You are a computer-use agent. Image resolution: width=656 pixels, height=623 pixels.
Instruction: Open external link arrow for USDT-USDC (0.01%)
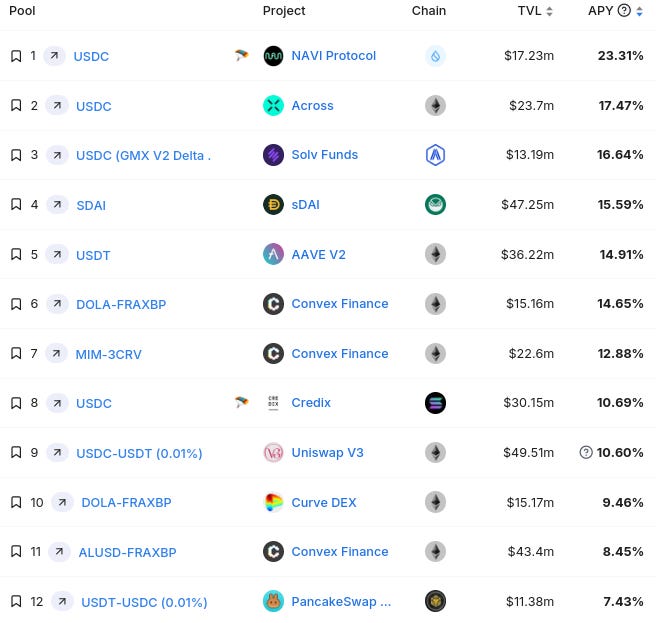62,602
